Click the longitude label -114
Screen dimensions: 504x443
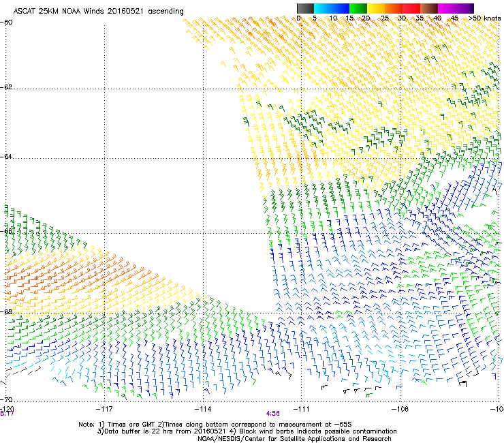click(x=203, y=409)
